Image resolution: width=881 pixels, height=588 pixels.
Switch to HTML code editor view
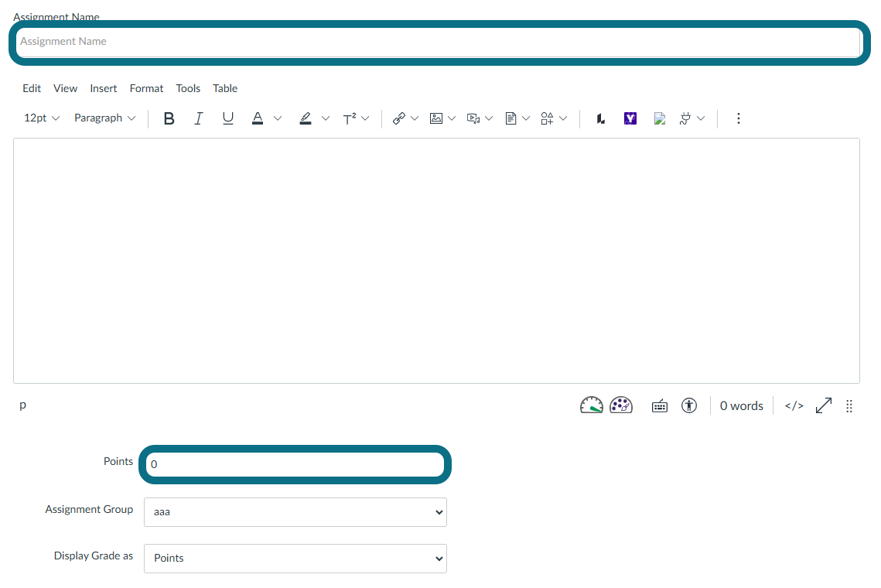pyautogui.click(x=794, y=406)
